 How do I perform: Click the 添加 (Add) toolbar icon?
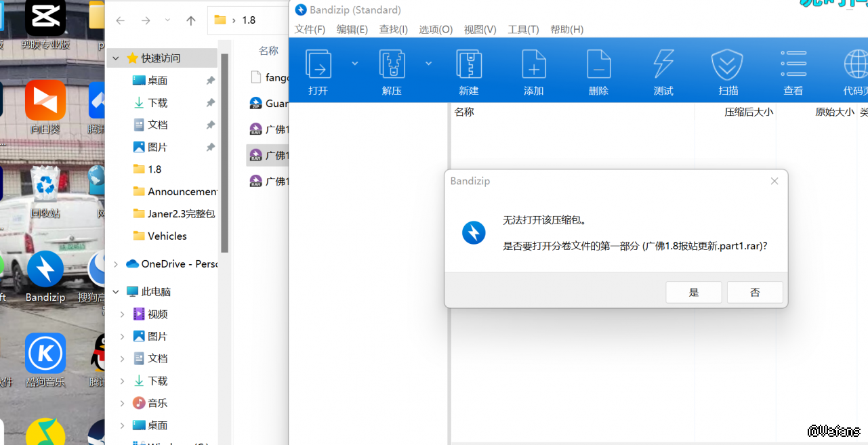pos(534,64)
